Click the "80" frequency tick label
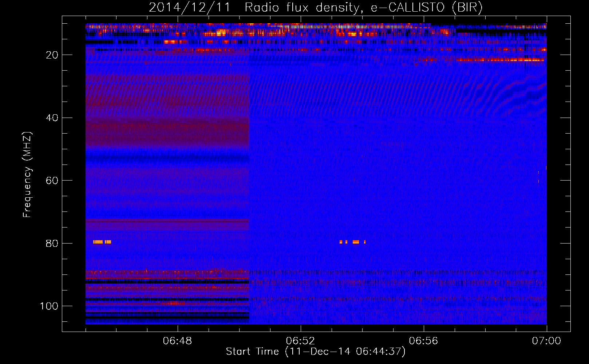 click(52, 244)
